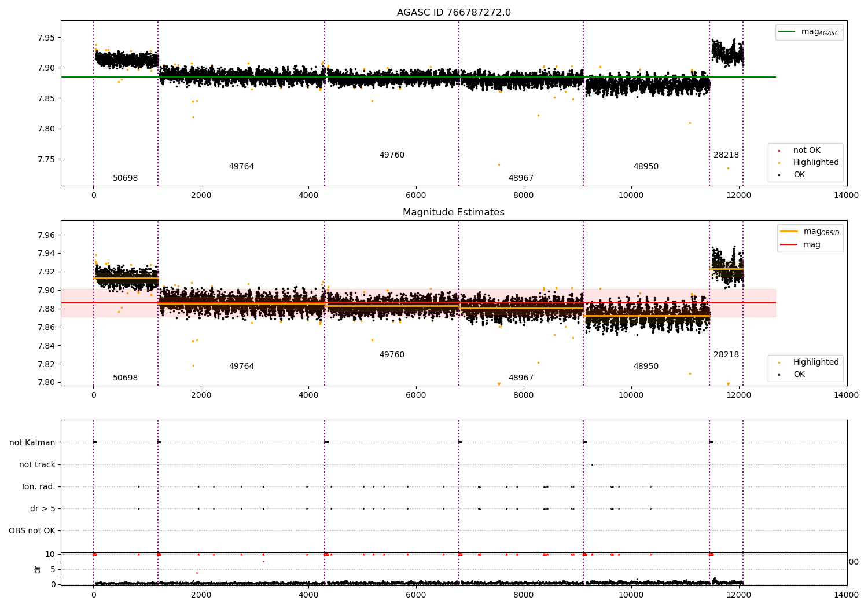Click the 'not Kalman' axis label
The height and width of the screenshot is (608, 868).
[x=32, y=443]
